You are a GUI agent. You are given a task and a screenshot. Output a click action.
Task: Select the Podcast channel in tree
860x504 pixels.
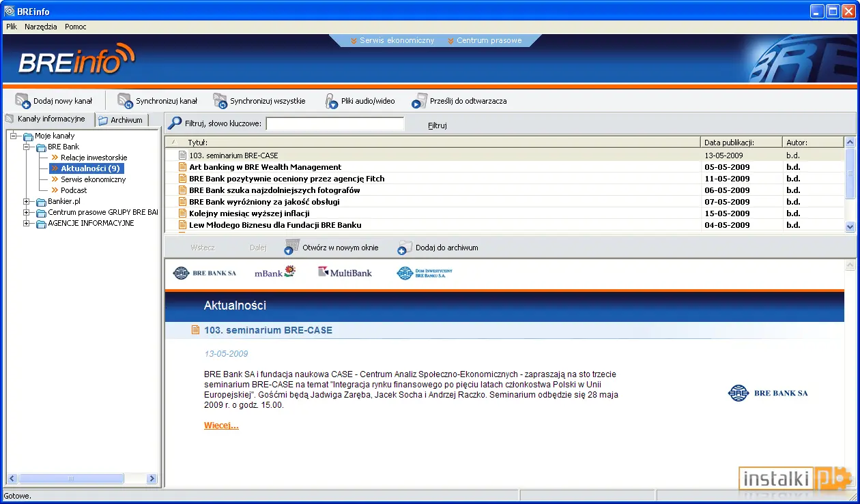pyautogui.click(x=74, y=190)
